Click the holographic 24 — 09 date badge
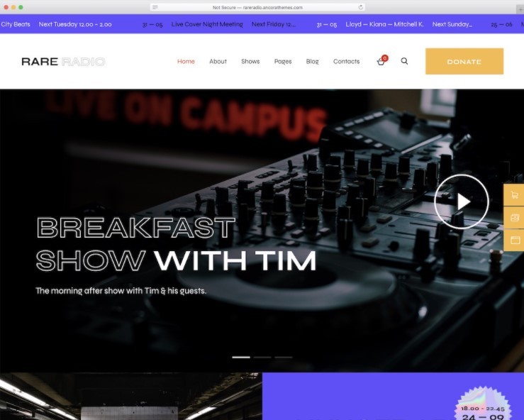The height and width of the screenshot is (420, 524). point(483,404)
